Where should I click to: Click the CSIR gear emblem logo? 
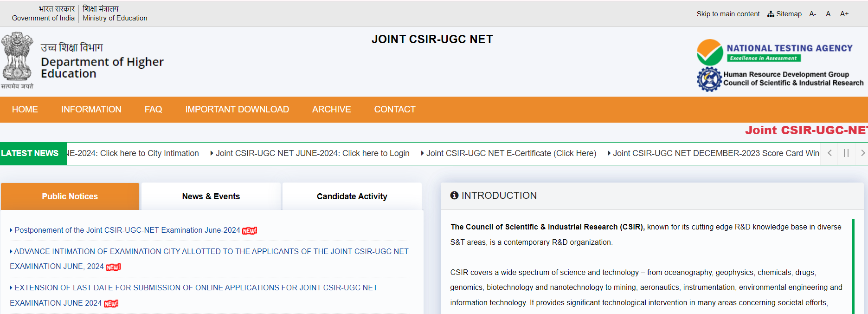709,79
